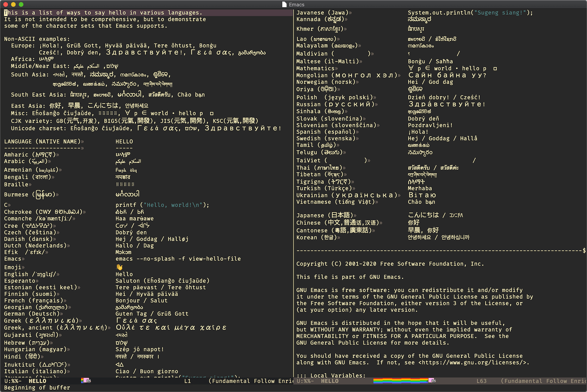Click the document icon beside the Emacs title
The height and width of the screenshot is (392, 587).
[x=284, y=4]
